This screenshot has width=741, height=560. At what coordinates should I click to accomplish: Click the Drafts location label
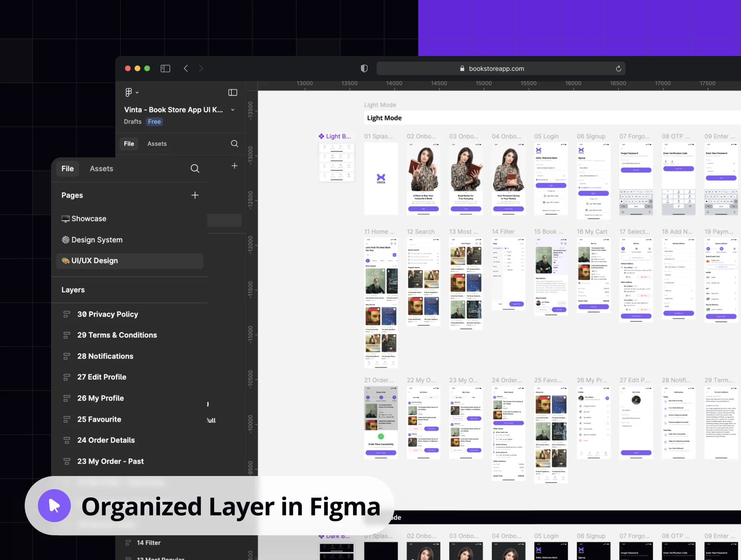133,121
